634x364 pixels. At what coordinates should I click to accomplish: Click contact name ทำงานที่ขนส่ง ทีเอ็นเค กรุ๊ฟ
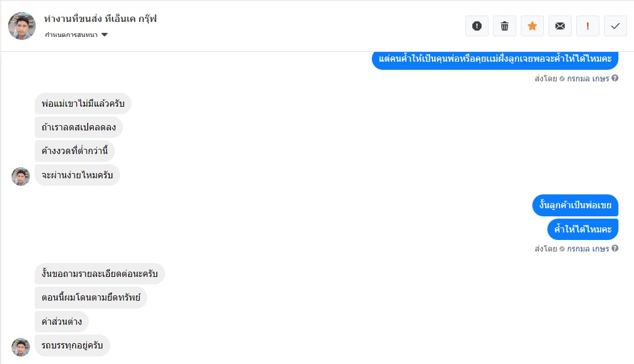click(x=100, y=19)
